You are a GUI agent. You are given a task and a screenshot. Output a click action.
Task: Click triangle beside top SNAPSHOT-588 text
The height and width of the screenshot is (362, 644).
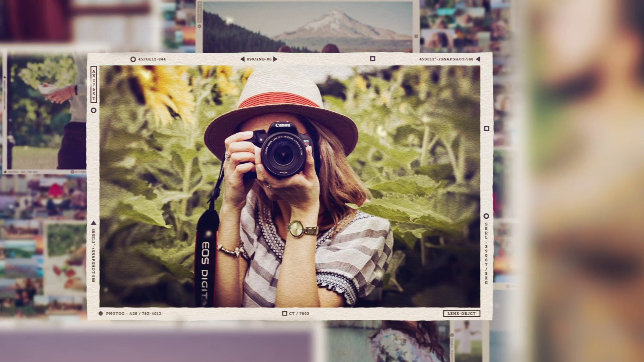tap(478, 59)
